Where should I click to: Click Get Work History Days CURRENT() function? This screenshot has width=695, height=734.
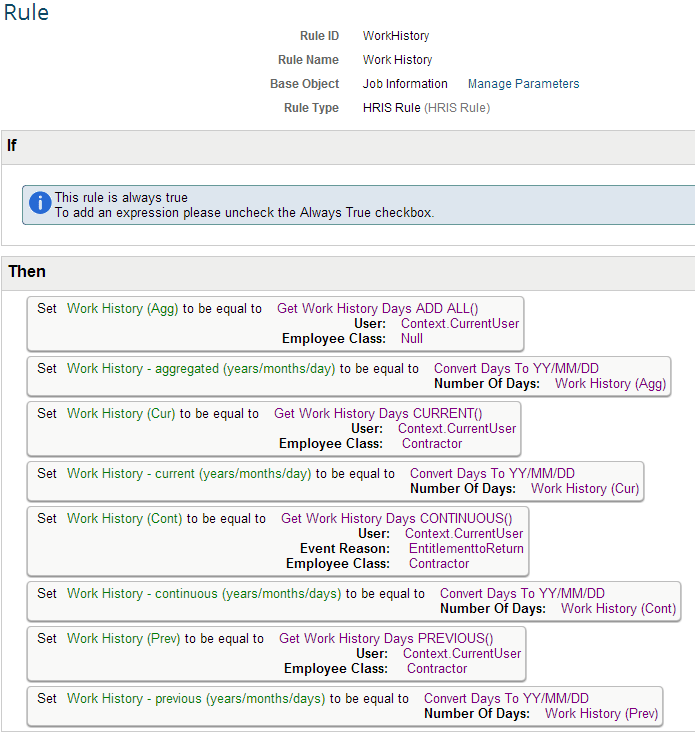(x=378, y=413)
